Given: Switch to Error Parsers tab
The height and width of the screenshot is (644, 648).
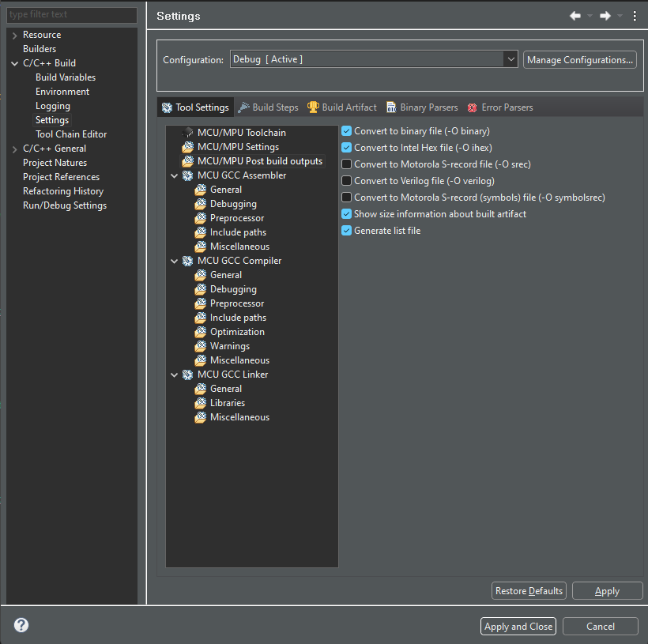Looking at the screenshot, I should (x=500, y=107).
